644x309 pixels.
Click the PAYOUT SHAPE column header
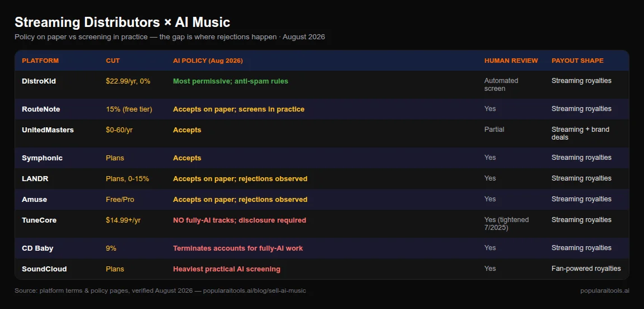(x=577, y=61)
